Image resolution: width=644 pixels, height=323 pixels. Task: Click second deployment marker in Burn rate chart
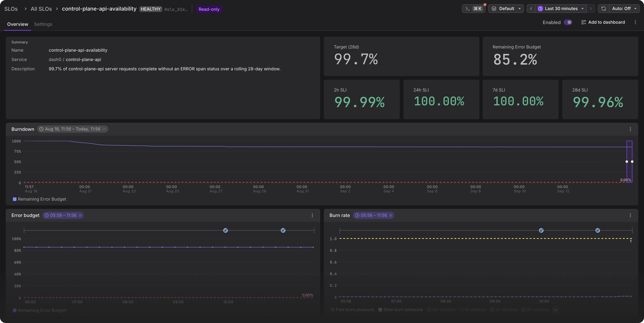click(x=598, y=230)
